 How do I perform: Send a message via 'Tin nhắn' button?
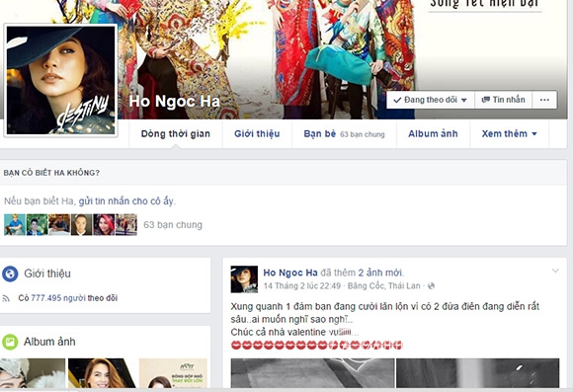[503, 100]
